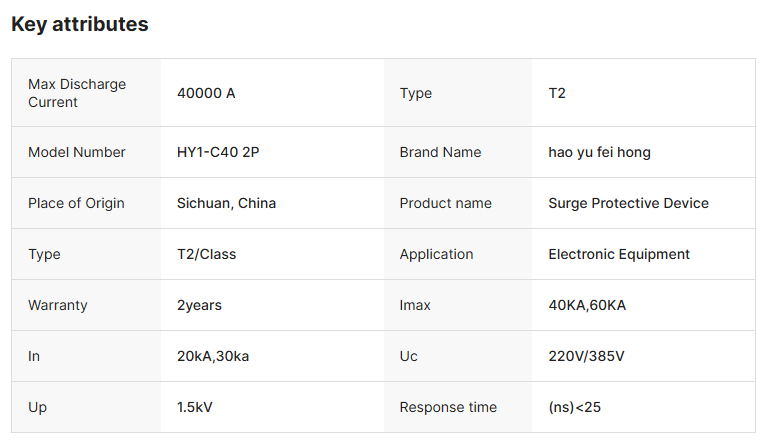Click the T2/Class value cell
Screen dimensions: 780x445
[x=206, y=254]
